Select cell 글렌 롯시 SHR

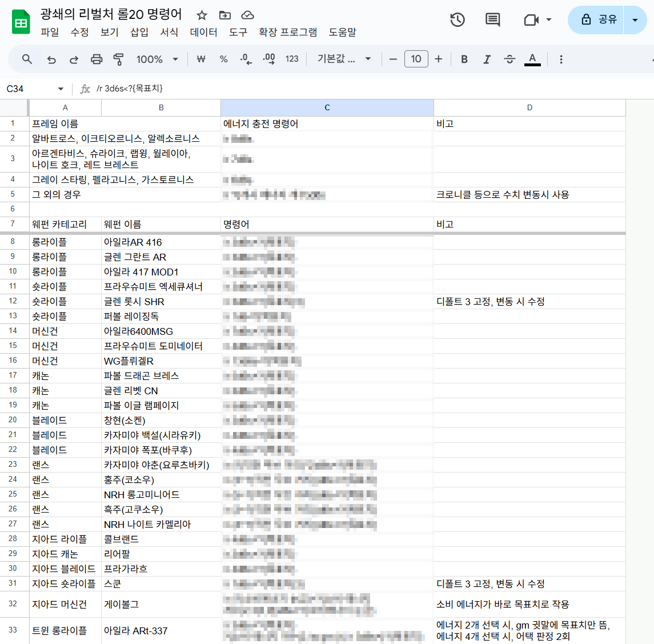tap(161, 301)
